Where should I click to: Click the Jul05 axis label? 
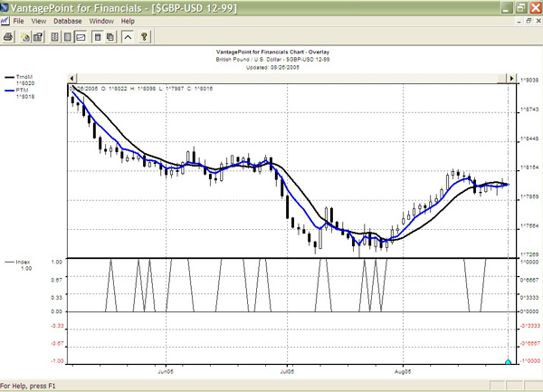[x=287, y=371]
